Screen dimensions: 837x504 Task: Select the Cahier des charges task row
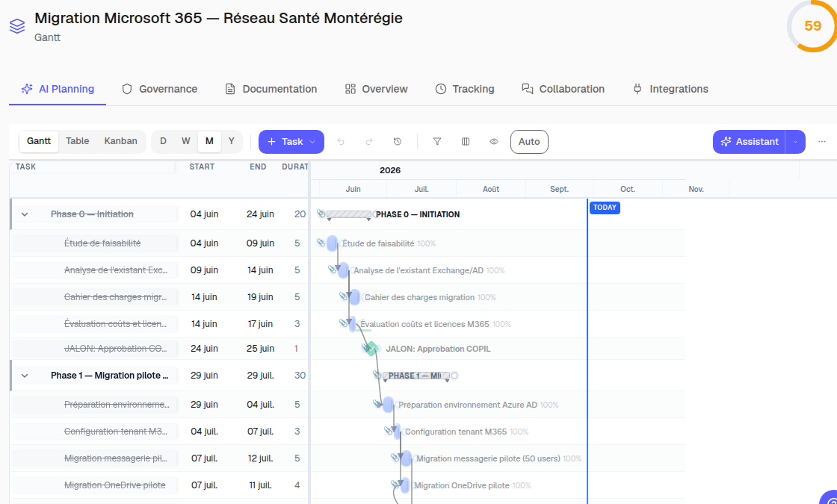coord(160,297)
